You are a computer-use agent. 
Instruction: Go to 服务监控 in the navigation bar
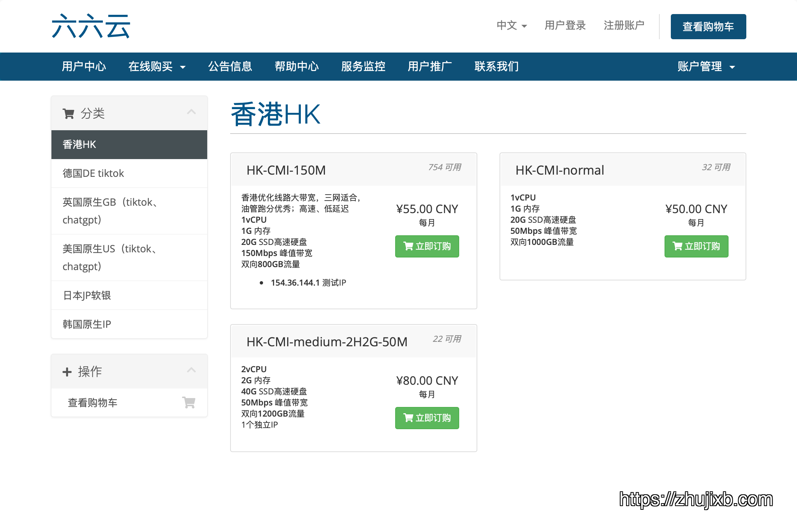(363, 67)
